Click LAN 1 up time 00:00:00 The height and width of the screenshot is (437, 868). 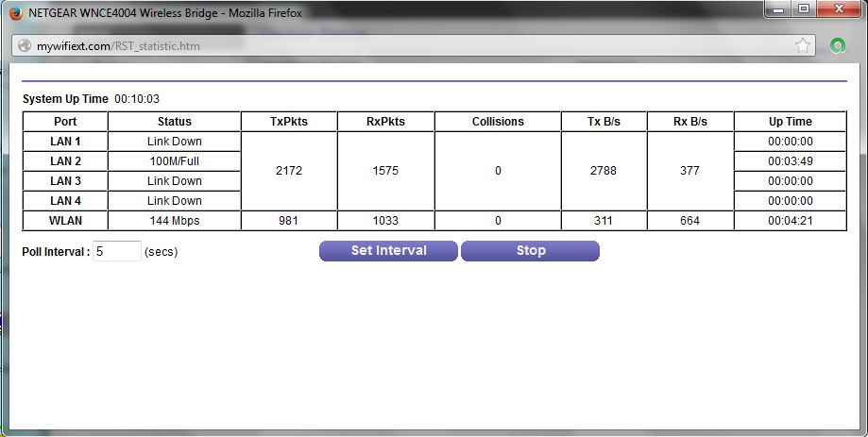click(x=791, y=141)
